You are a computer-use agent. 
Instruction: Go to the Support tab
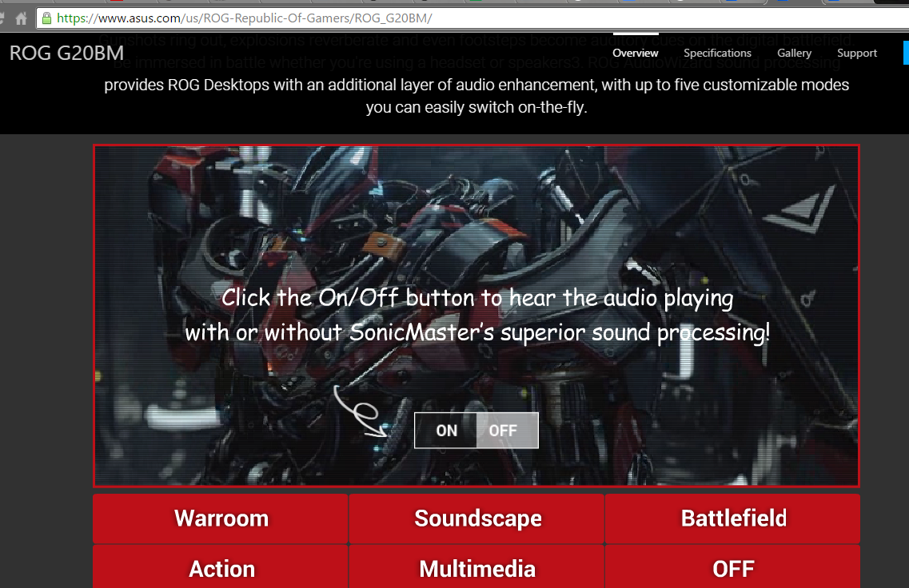pos(857,53)
